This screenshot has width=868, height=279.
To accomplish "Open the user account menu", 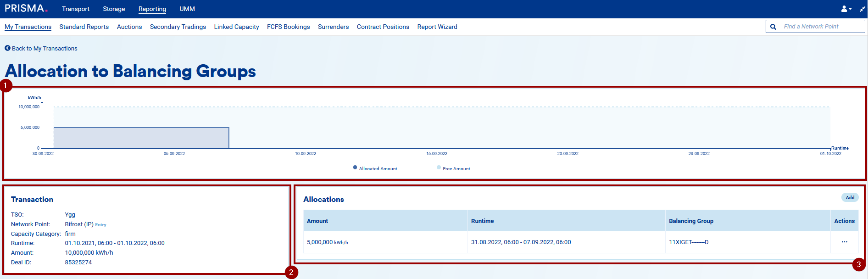I will point(846,9).
